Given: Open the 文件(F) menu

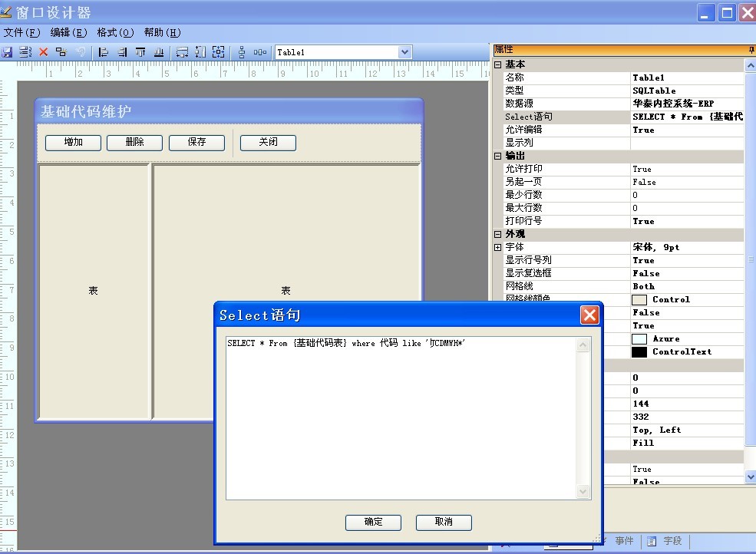Looking at the screenshot, I should (x=21, y=33).
